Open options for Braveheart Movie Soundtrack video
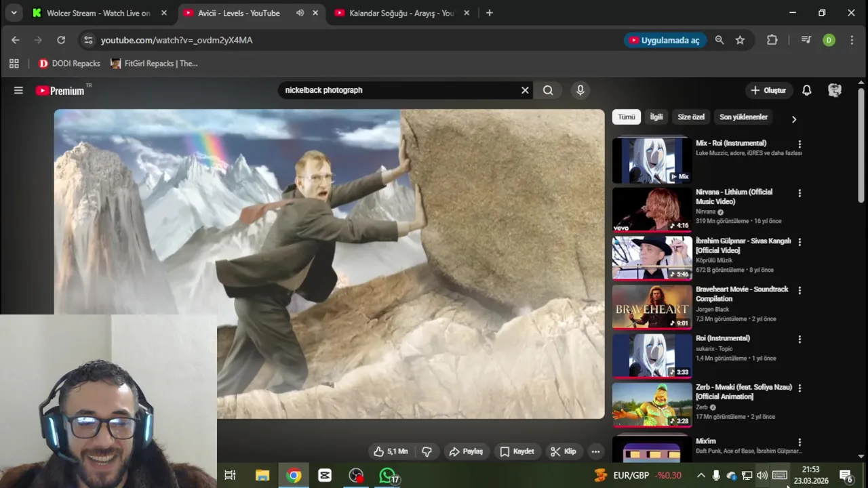This screenshot has width=868, height=488. [x=800, y=290]
